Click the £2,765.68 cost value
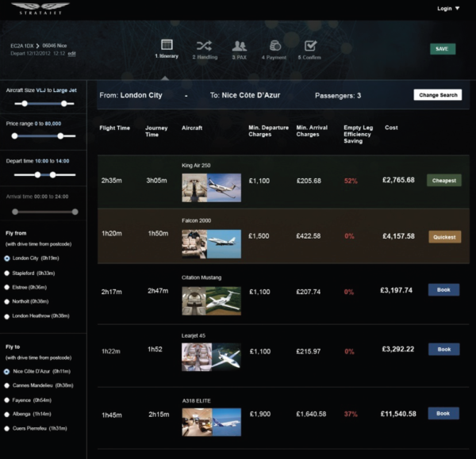Viewport: 476px width, 459px height. pyautogui.click(x=398, y=180)
